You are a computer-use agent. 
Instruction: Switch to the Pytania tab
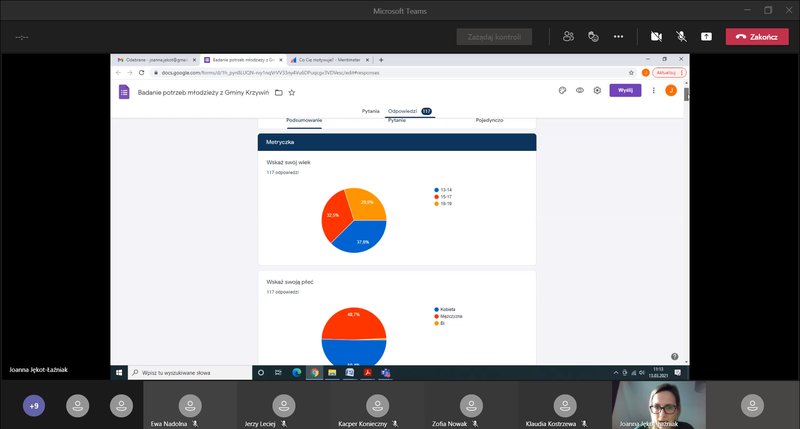coord(372,111)
